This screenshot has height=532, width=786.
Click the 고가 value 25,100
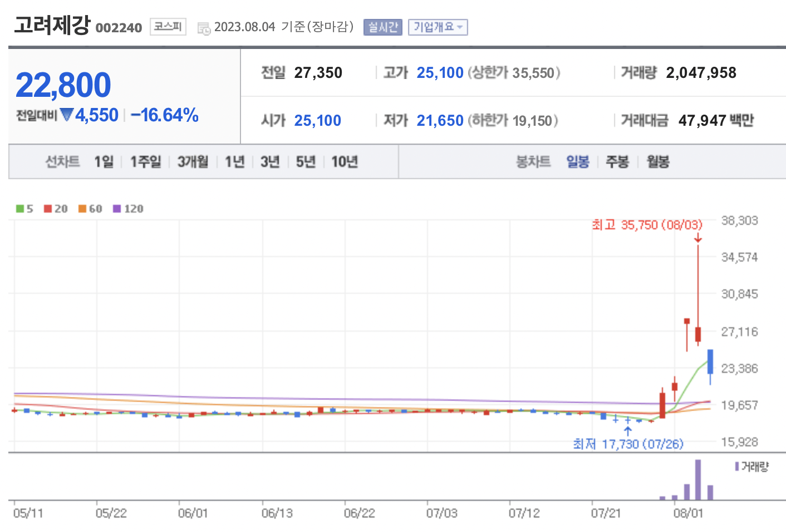coord(440,73)
